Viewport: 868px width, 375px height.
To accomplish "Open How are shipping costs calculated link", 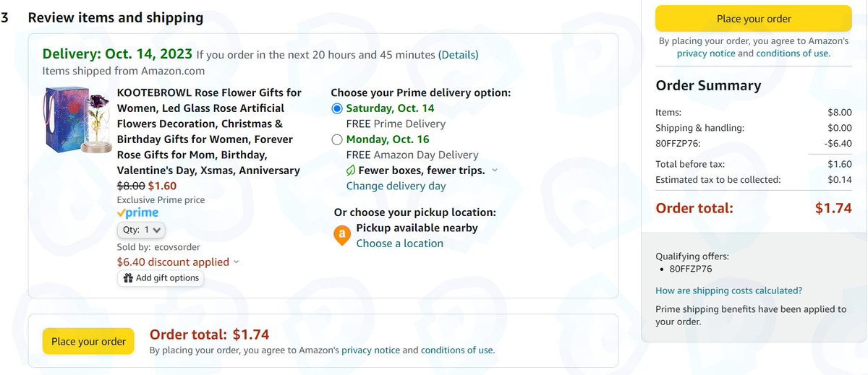I will click(x=728, y=290).
